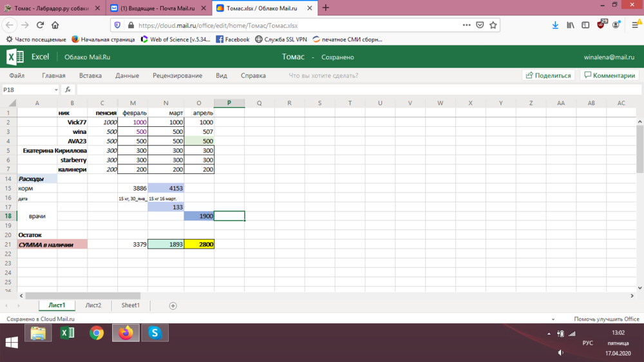The width and height of the screenshot is (644, 362).
Task: Open the Рецензирование ribbon tab
Action: point(177,75)
